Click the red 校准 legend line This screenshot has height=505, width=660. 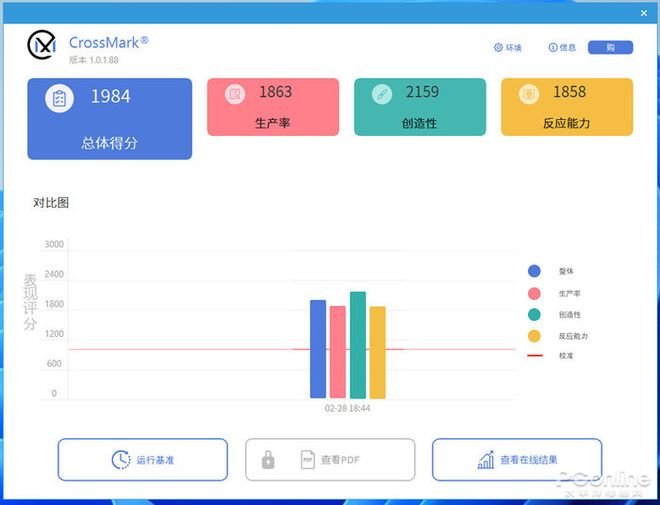click(534, 356)
